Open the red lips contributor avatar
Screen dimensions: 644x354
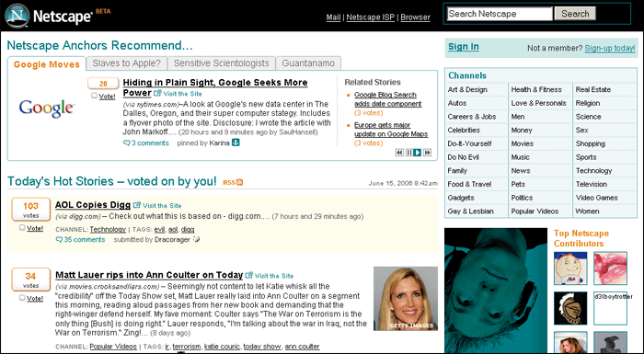click(x=610, y=268)
